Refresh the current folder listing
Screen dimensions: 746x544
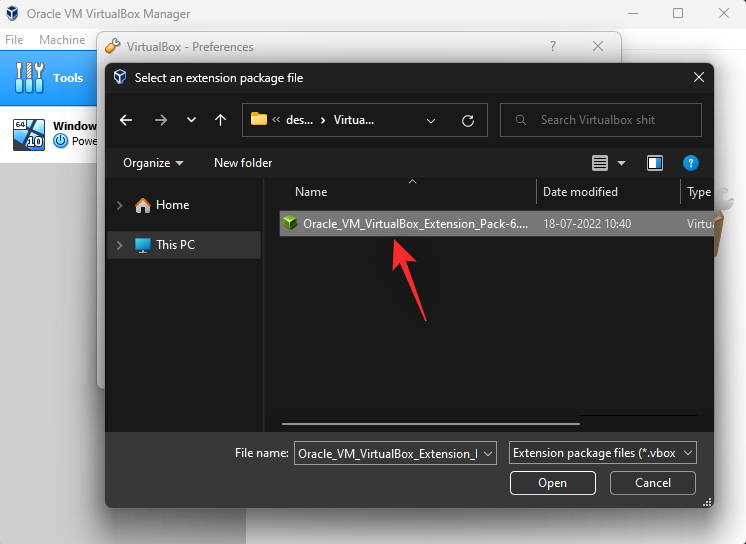coord(467,120)
